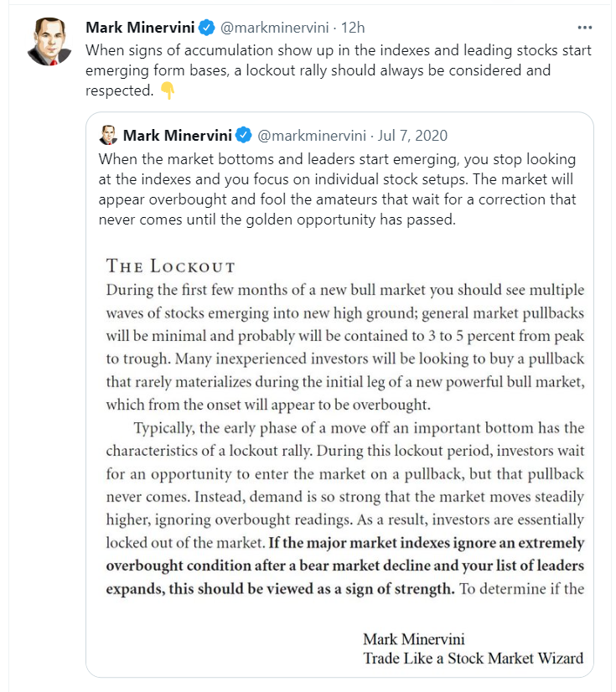Screen dimensions: 616x692
Task: Click the Mark Minervini signature under the excerpt
Action: click(425, 638)
